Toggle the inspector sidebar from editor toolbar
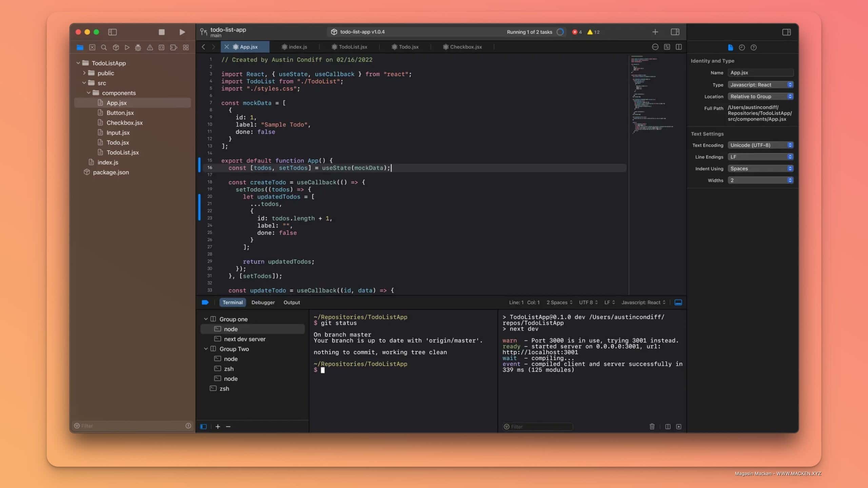This screenshot has height=488, width=868. (675, 32)
